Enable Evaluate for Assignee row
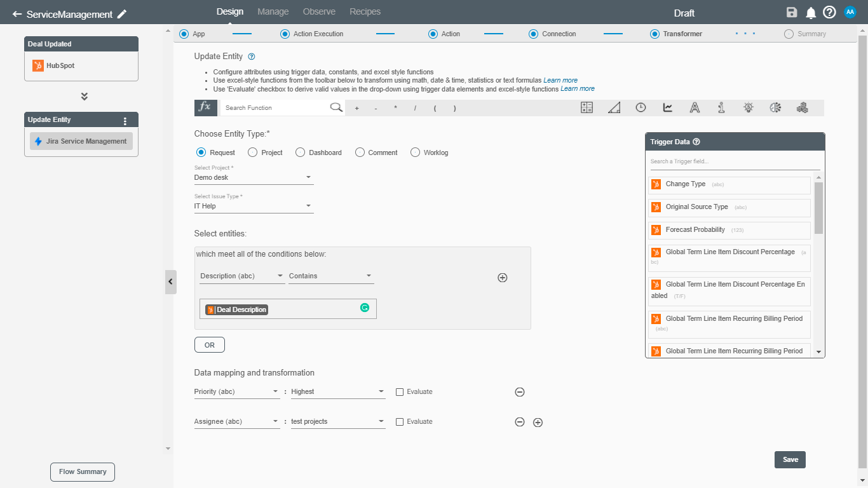This screenshot has width=868, height=488. coord(400,422)
